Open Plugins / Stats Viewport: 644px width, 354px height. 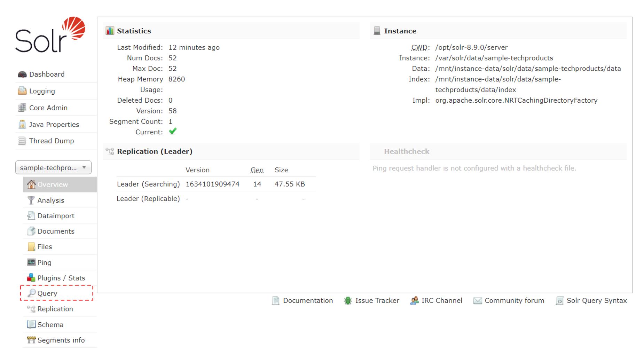coord(61,278)
